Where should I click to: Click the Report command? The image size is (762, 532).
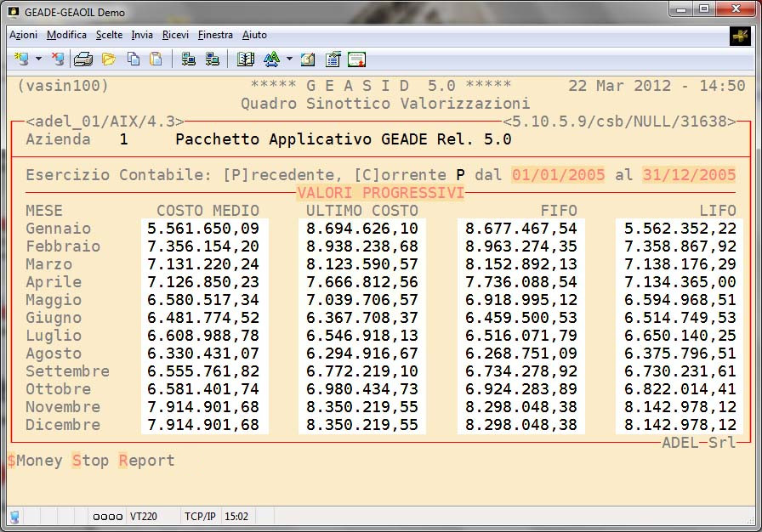(x=146, y=461)
